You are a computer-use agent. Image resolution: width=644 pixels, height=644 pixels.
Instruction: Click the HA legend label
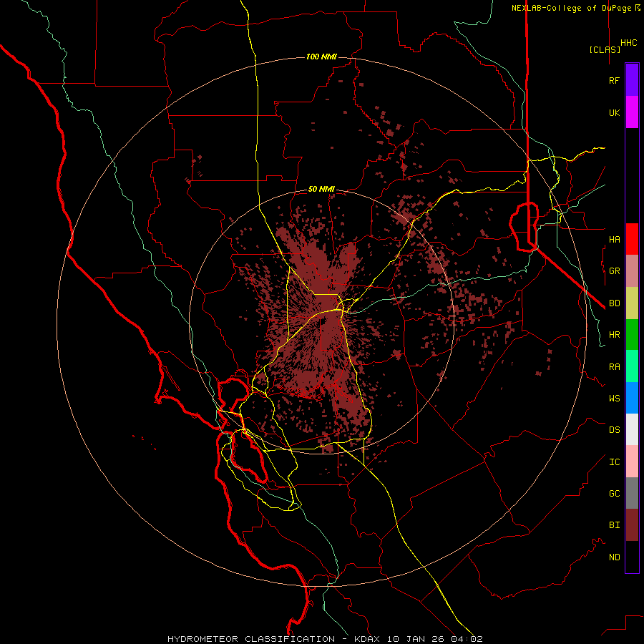(x=614, y=239)
